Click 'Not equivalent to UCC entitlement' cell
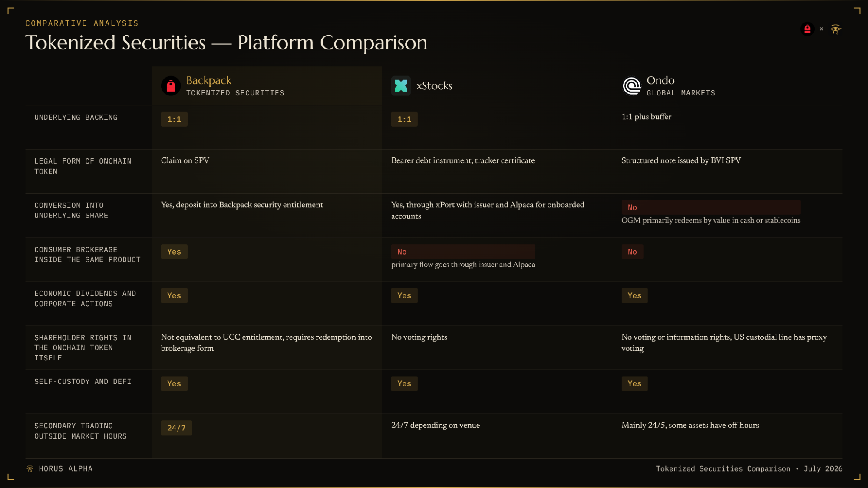This screenshot has height=488, width=868. (266, 343)
